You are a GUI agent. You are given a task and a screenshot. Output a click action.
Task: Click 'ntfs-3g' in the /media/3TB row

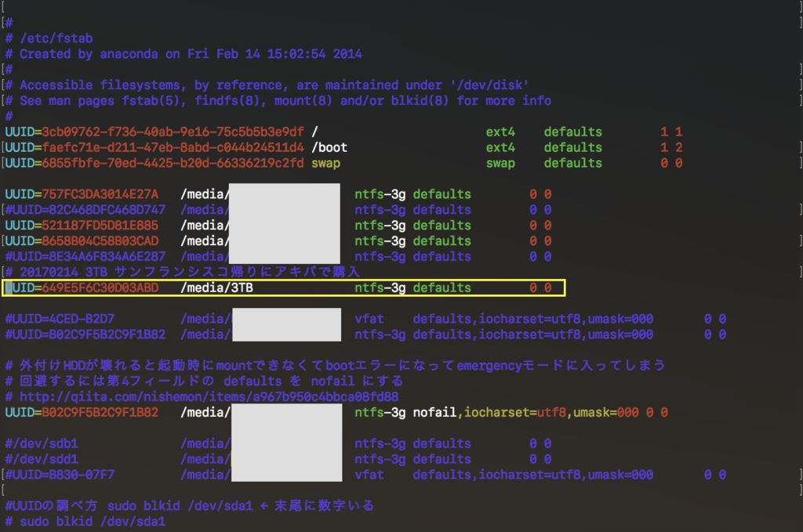(x=380, y=288)
